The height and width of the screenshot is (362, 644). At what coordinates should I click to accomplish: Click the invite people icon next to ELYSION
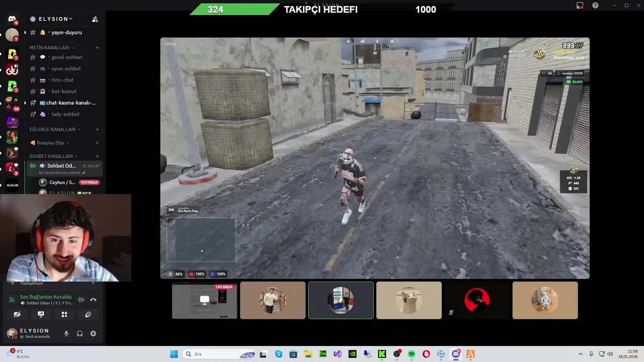click(x=95, y=19)
